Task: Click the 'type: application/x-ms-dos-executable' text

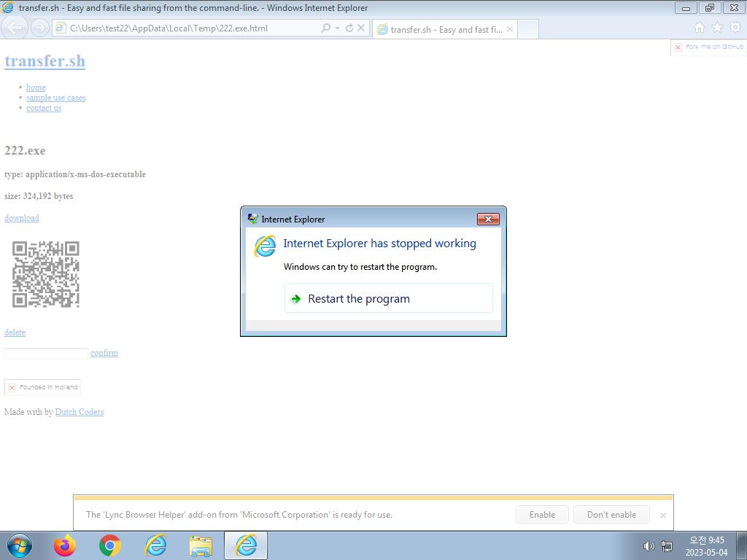Action: (x=75, y=174)
